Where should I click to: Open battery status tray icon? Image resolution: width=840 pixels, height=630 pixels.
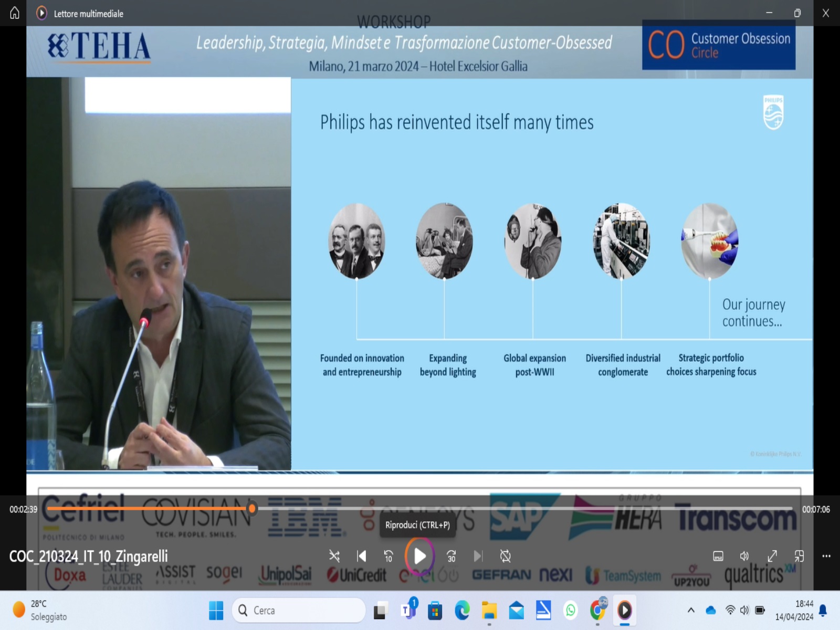(x=760, y=610)
